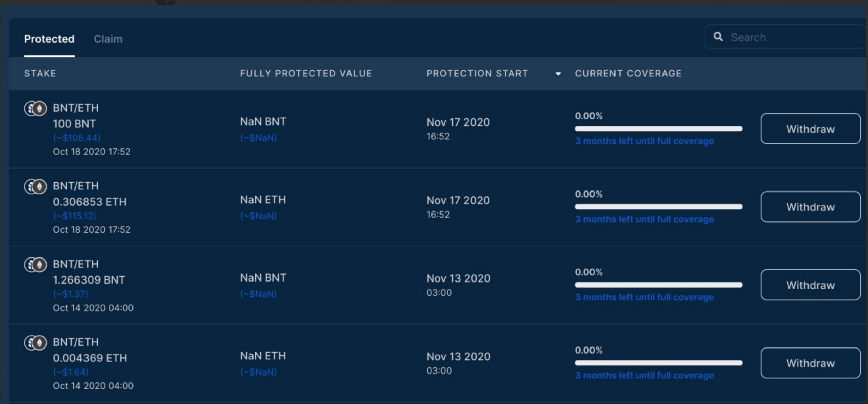Image resolution: width=868 pixels, height=404 pixels.
Task: Select the Protected tab
Action: tap(49, 39)
